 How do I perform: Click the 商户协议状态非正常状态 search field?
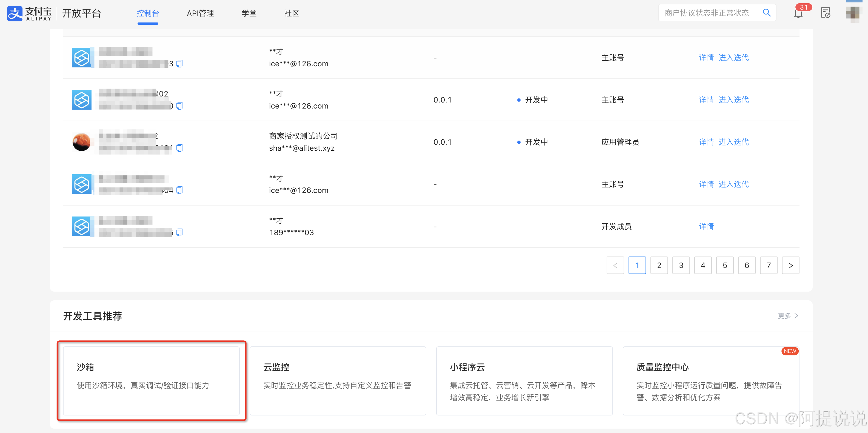[706, 13]
